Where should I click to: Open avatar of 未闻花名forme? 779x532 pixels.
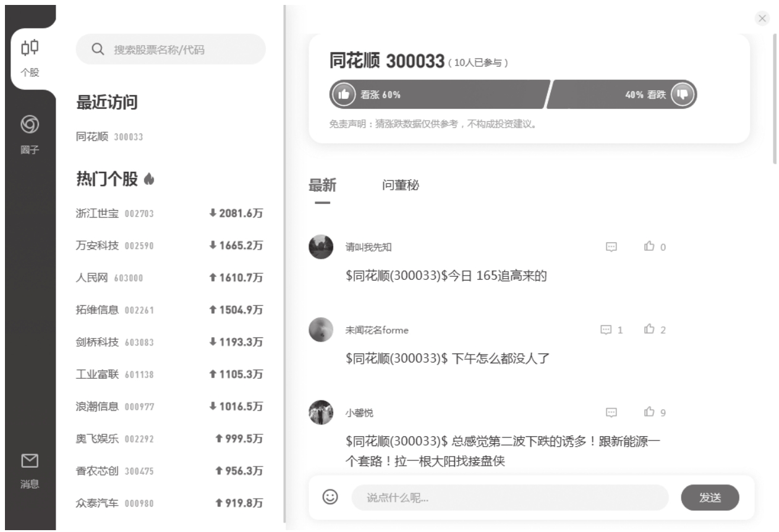pyautogui.click(x=321, y=329)
